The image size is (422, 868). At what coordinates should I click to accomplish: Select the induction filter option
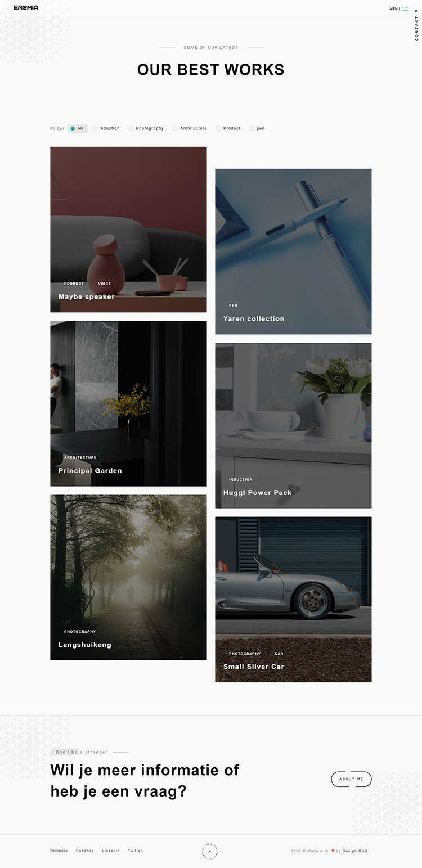coord(106,128)
